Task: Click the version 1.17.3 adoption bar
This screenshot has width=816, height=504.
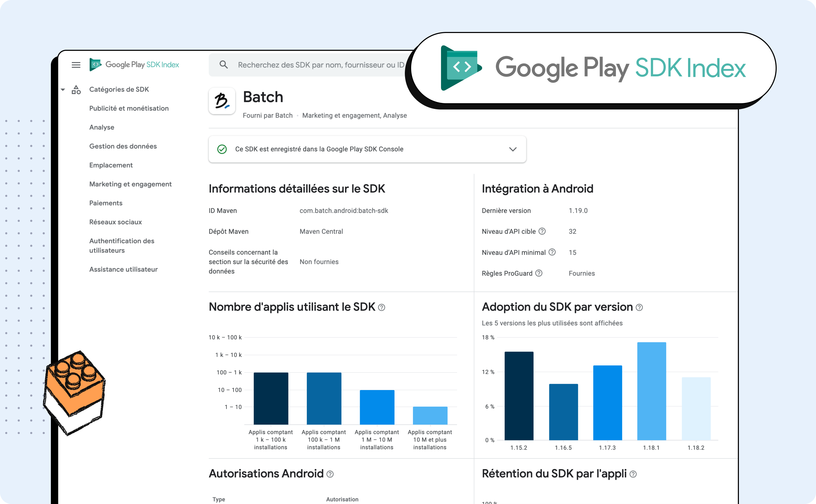Action: (x=608, y=403)
